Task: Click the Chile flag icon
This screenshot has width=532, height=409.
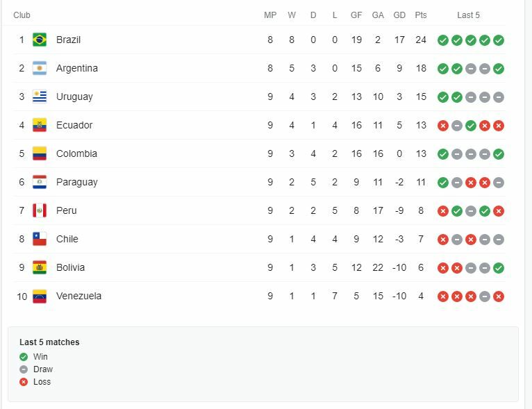Action: coord(40,239)
